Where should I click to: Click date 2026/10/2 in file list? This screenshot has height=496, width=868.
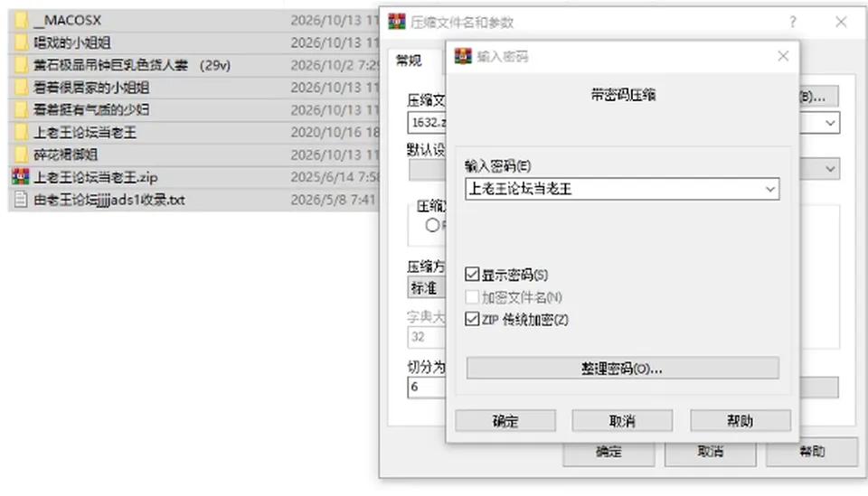coord(335,65)
